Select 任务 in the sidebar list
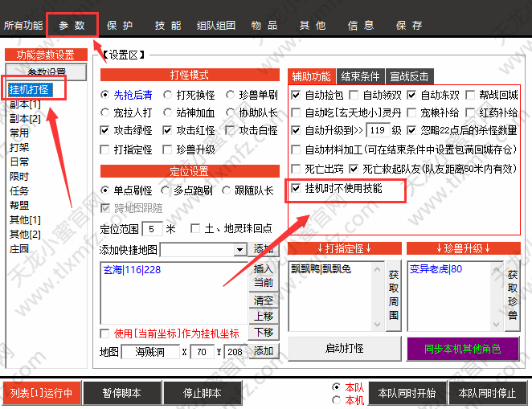The height and width of the screenshot is (409, 532). [19, 191]
